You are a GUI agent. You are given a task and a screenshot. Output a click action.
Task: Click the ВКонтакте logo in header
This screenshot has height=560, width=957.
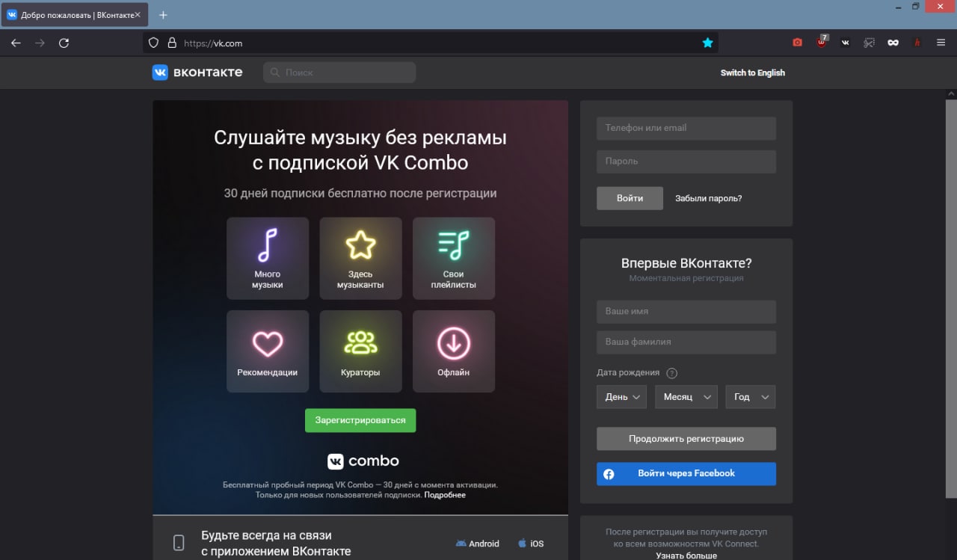click(197, 73)
